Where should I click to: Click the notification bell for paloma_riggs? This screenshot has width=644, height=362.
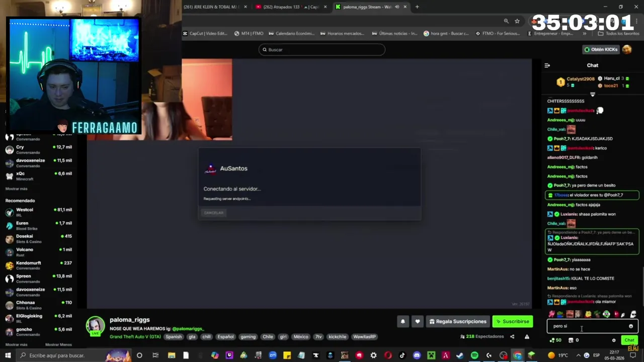click(403, 322)
